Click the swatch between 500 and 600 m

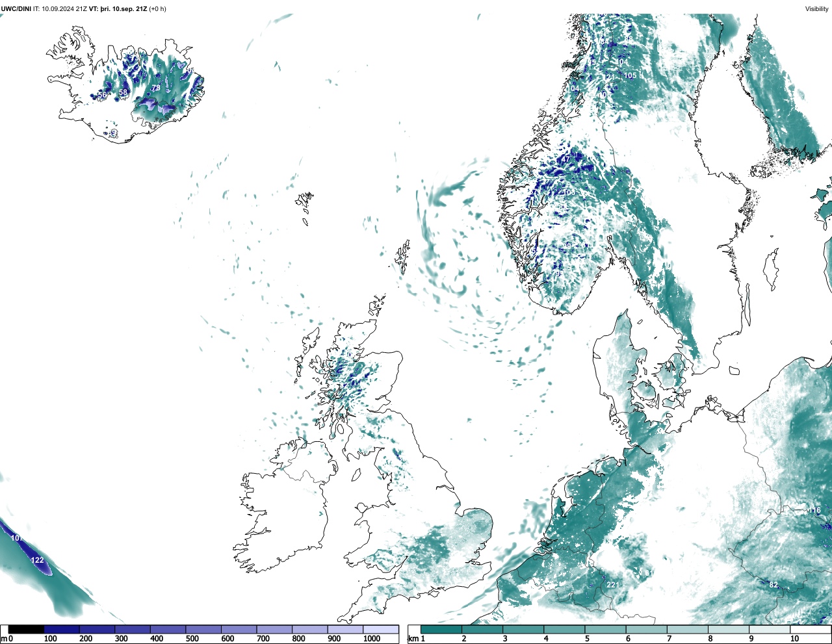tap(203, 630)
